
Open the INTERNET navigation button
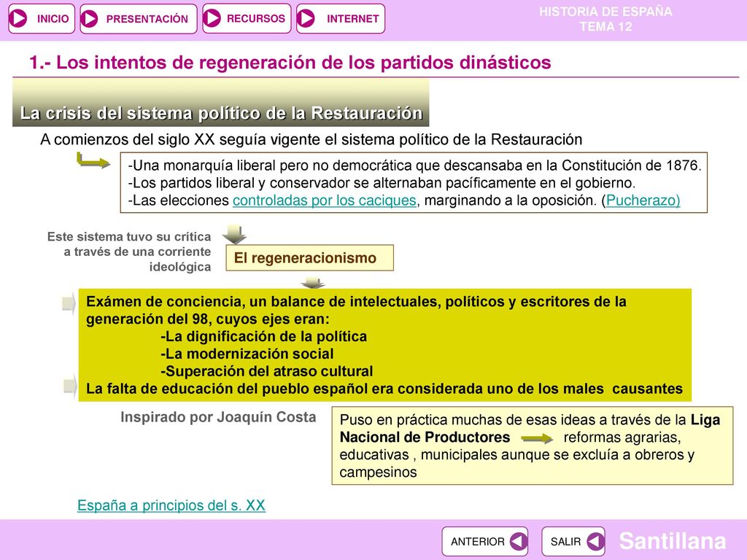click(340, 18)
